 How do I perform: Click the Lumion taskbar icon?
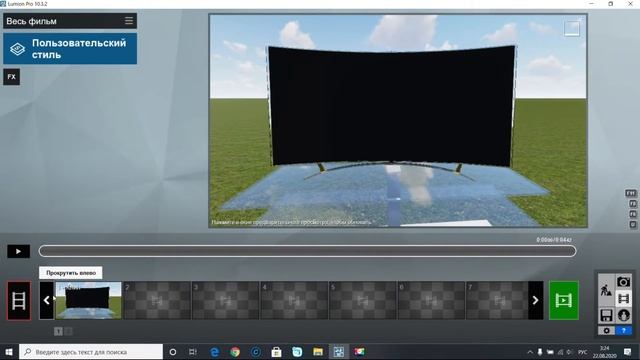tap(338, 352)
